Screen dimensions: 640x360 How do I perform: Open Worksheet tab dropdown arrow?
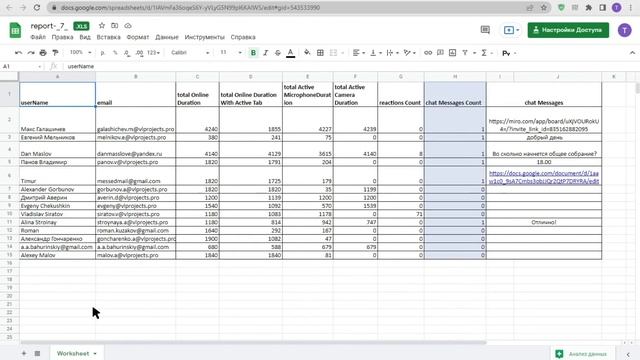pos(95,353)
